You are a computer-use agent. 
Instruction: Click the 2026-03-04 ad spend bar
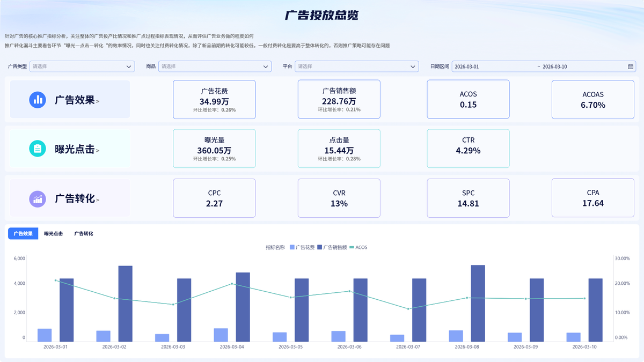point(221,335)
